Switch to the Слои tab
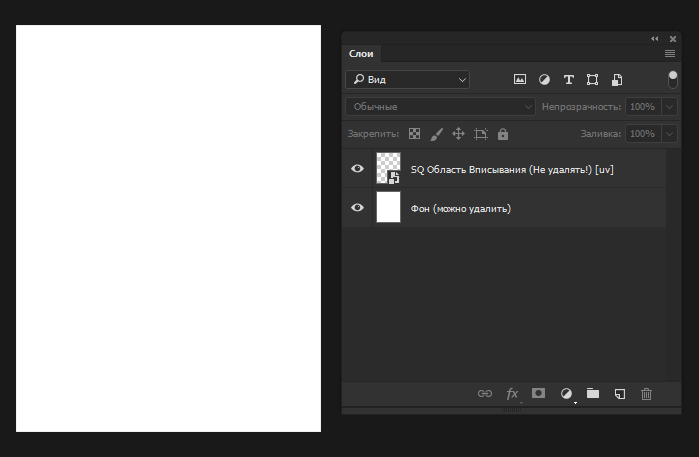Screen dimensions: 699x457 [361, 54]
